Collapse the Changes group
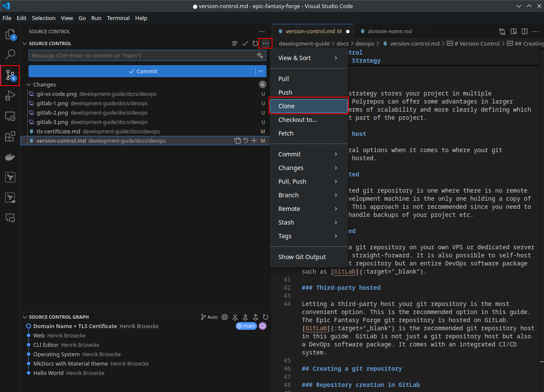544x392 pixels. 29,84
